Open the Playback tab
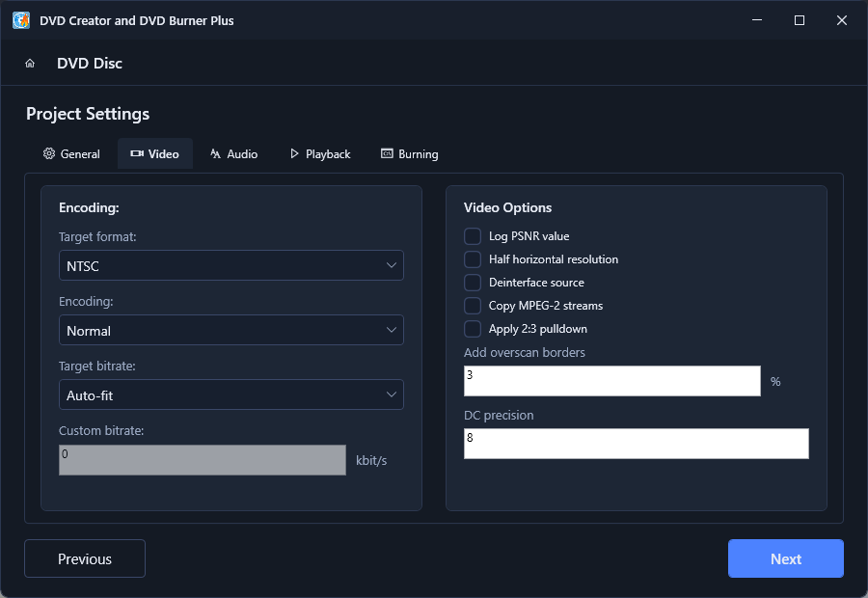This screenshot has width=868, height=598. tap(320, 153)
